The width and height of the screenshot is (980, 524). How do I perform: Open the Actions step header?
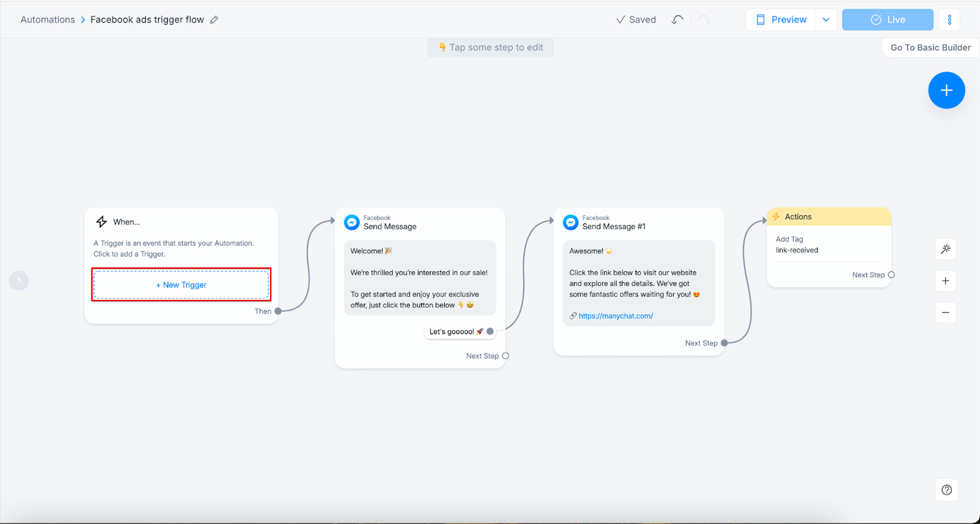(829, 217)
